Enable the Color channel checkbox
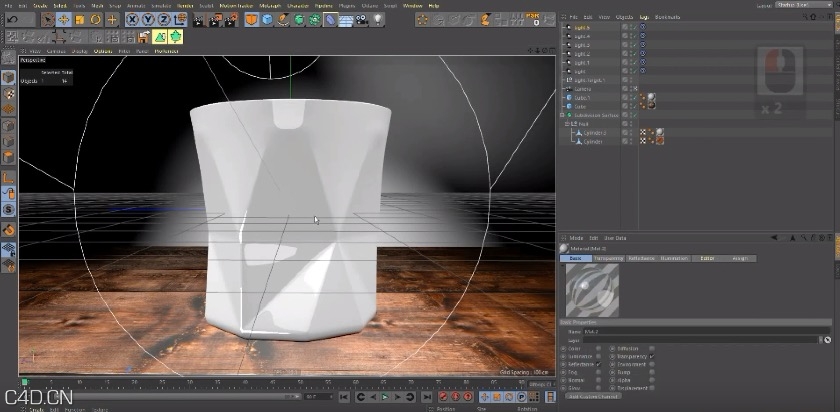Viewport: 840px width, 412px height. tap(598, 349)
